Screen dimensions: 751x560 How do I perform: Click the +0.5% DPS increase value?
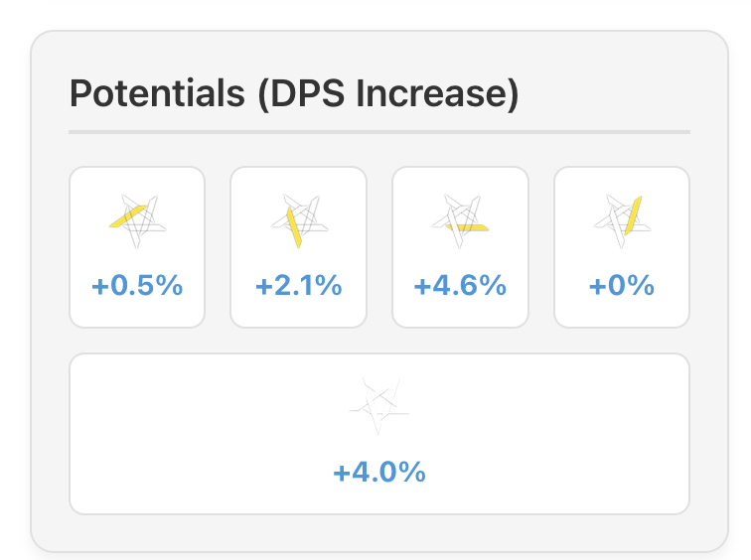137,286
